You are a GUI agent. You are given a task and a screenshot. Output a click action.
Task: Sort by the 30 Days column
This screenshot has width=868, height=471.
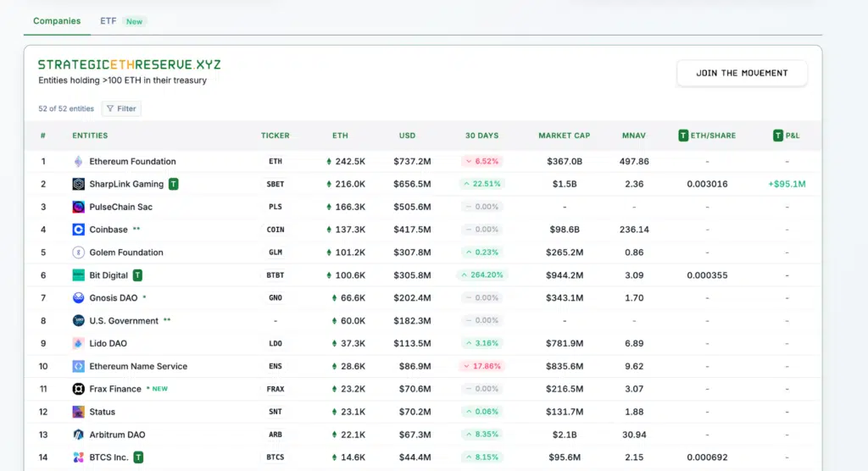click(x=481, y=136)
